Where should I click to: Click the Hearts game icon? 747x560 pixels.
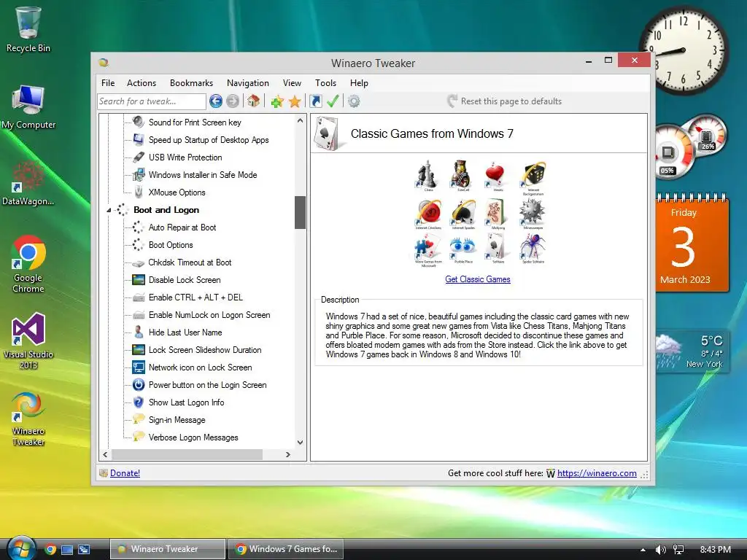[497, 175]
